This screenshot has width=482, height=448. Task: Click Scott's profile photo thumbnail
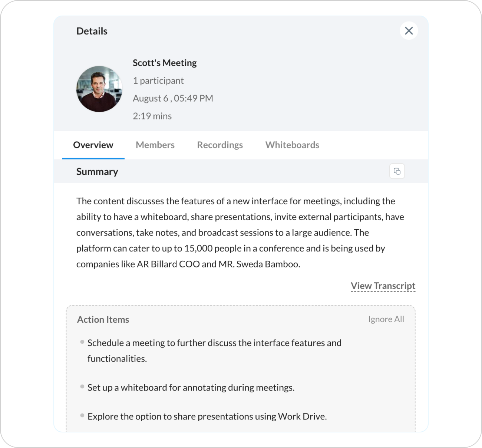tap(99, 89)
